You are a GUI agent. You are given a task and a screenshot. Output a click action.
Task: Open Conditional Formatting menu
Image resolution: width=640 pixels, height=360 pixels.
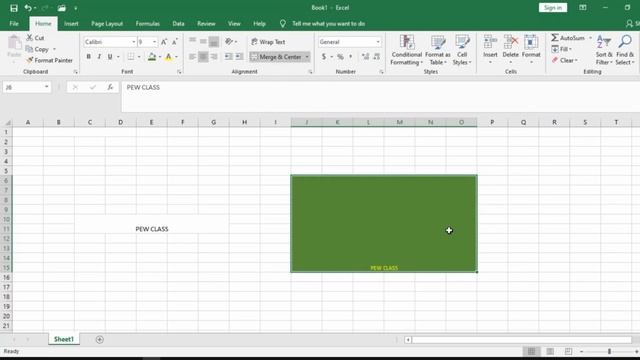(406, 50)
